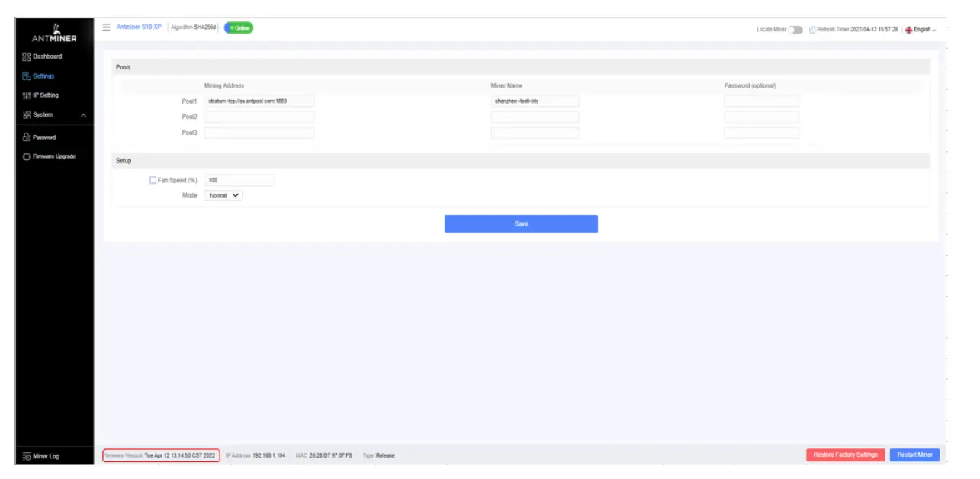Open the Password page

[44, 137]
